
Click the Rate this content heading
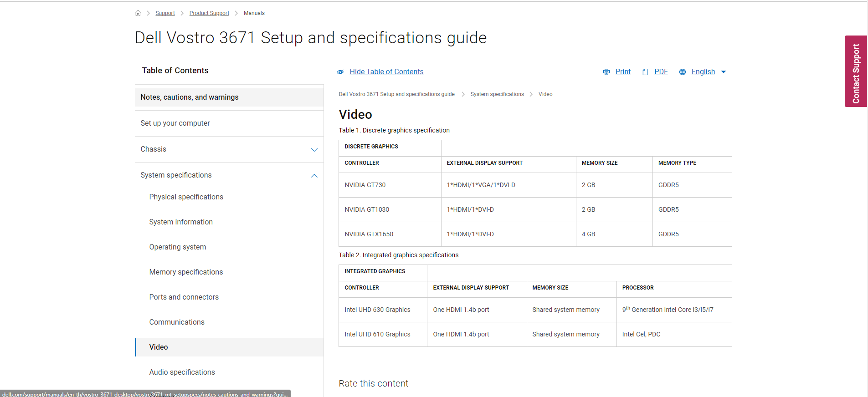click(373, 384)
